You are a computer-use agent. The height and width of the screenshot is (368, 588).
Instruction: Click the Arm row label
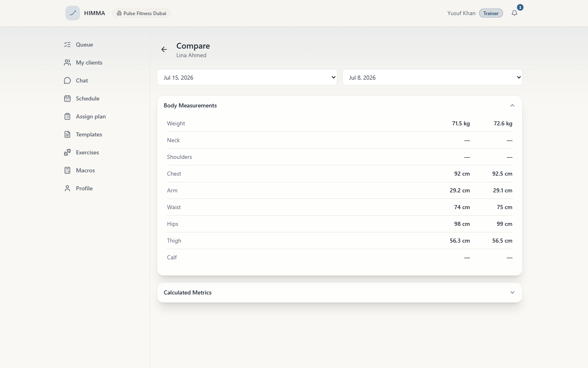[172, 190]
